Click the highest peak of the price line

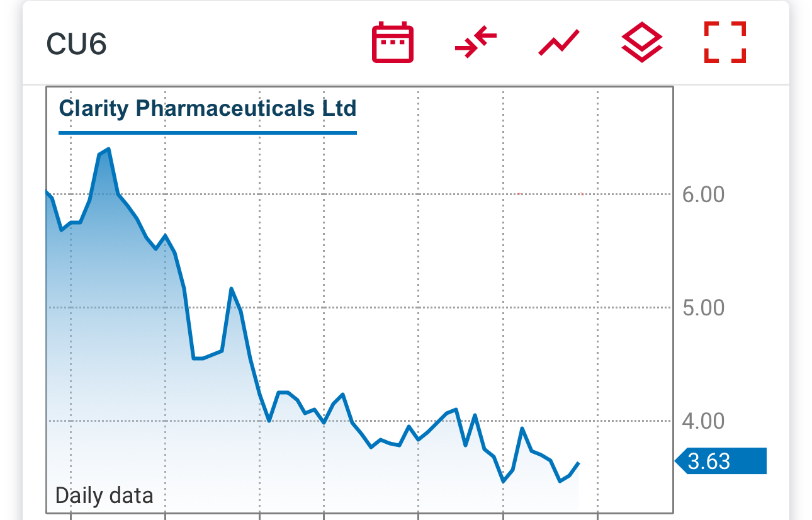108,149
